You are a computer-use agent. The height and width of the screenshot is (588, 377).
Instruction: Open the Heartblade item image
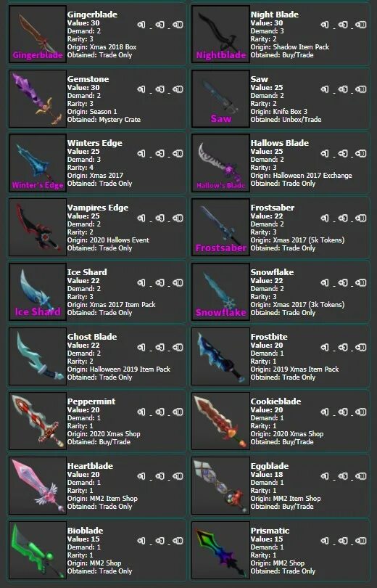38,485
